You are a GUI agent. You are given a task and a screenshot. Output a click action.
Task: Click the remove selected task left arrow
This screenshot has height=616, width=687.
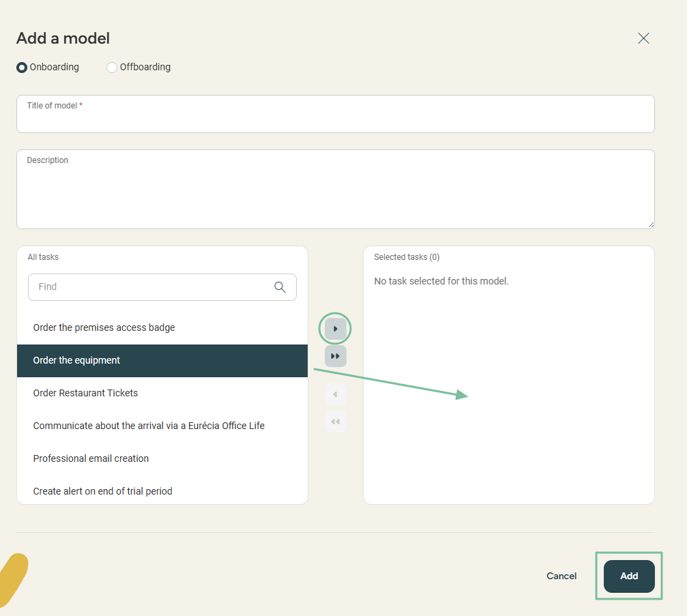tap(335, 394)
